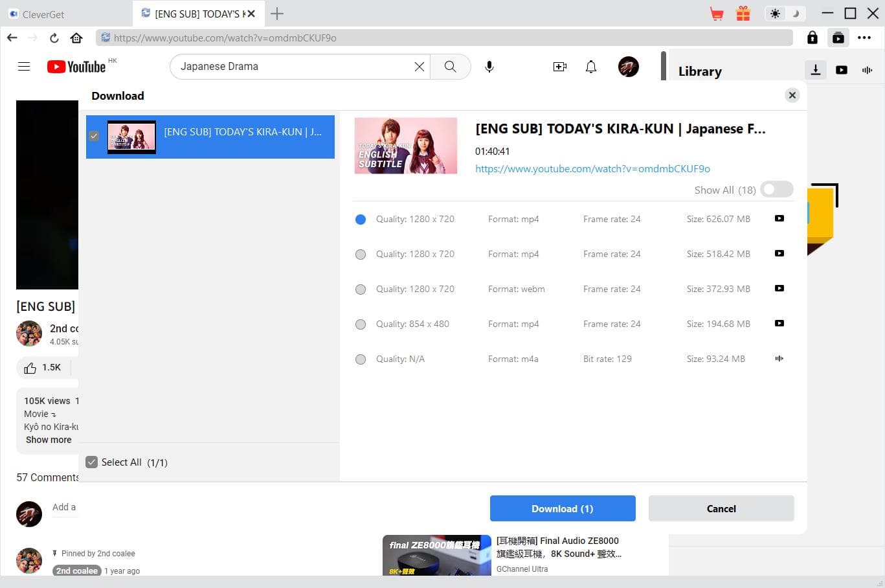Switch to the CleverGet tab
The width and height of the screenshot is (885, 588).
pos(43,14)
